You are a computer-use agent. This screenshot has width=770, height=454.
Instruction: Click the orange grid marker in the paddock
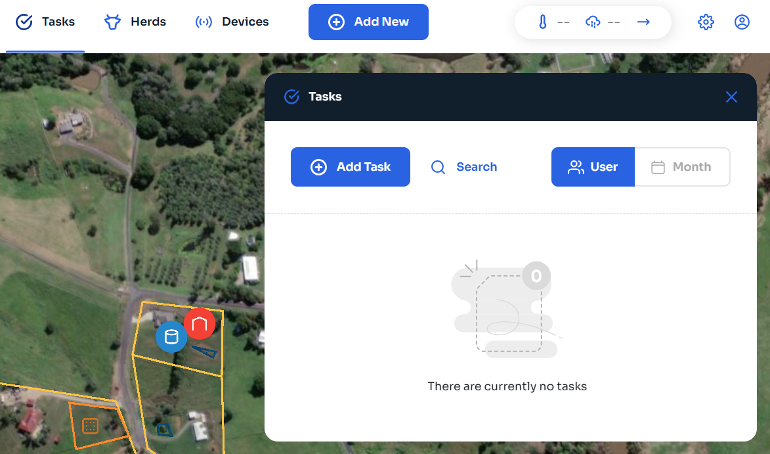(x=90, y=426)
